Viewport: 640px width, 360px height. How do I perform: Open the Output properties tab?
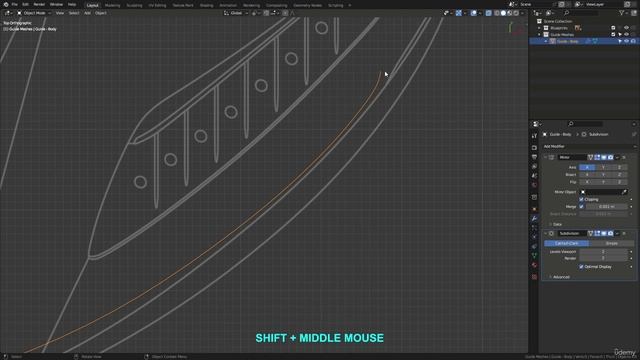pyautogui.click(x=534, y=157)
